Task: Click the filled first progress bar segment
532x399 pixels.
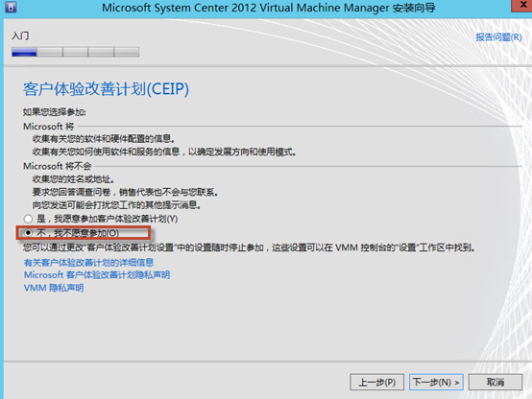Action: point(24,52)
